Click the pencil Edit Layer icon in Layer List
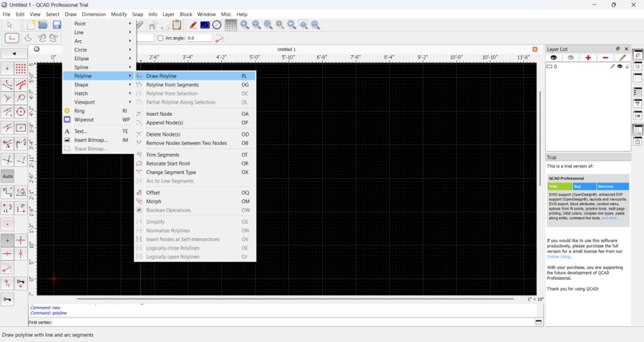This screenshot has height=342, width=644. click(622, 57)
